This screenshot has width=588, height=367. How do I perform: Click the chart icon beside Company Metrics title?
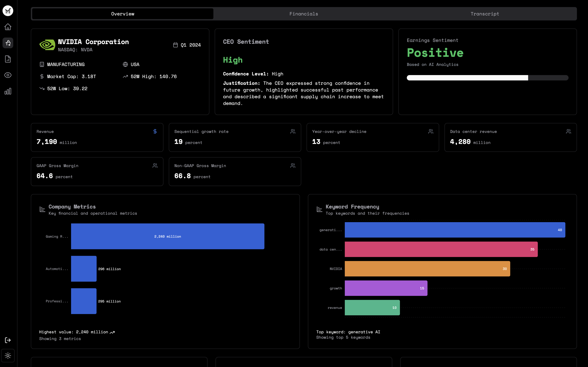click(42, 209)
